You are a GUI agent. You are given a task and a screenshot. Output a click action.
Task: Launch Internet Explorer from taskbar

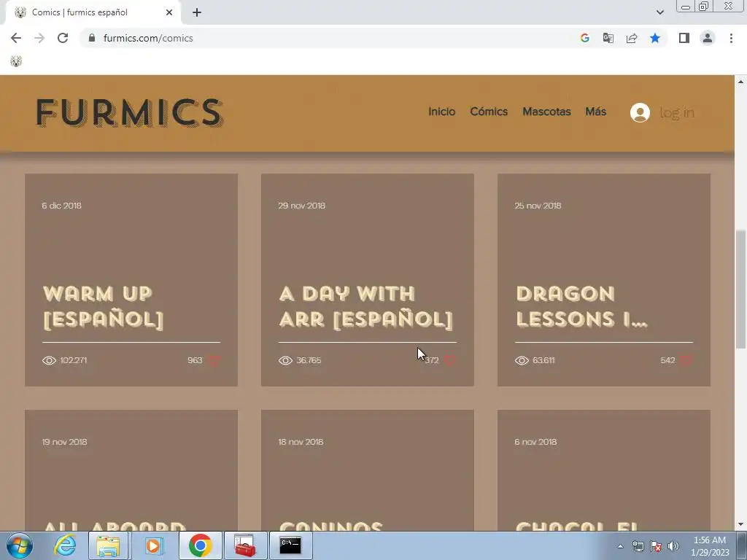point(65,545)
